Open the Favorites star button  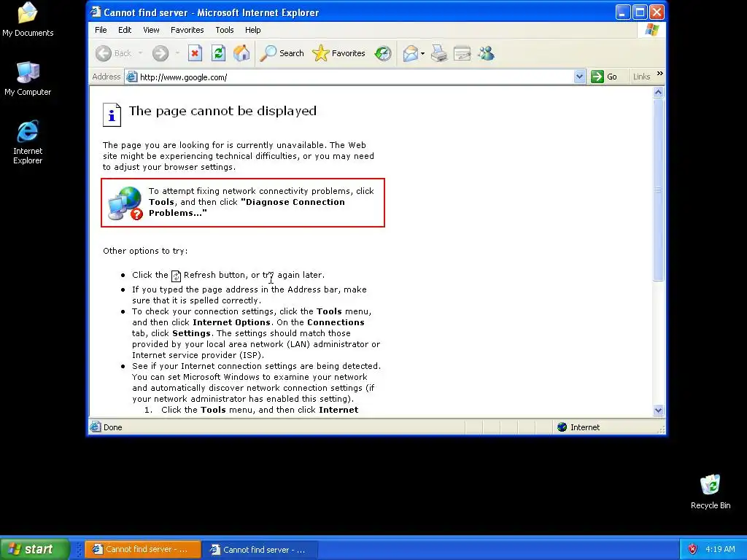pyautogui.click(x=338, y=53)
